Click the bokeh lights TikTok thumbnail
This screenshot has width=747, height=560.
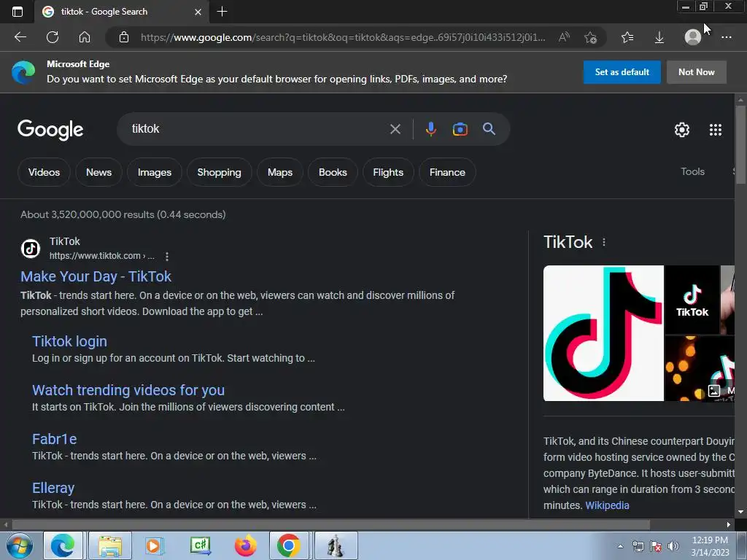point(700,368)
